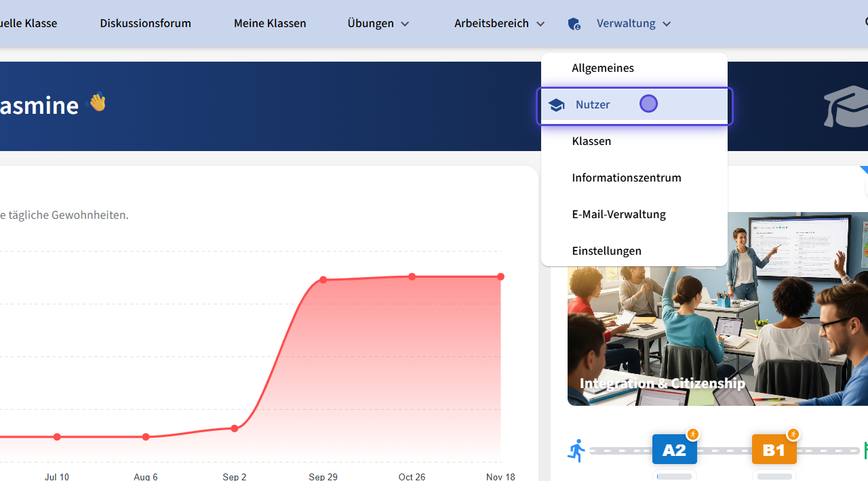Image resolution: width=868 pixels, height=481 pixels.
Task: Expand the Arbeitsbereich dropdown
Action: point(499,24)
